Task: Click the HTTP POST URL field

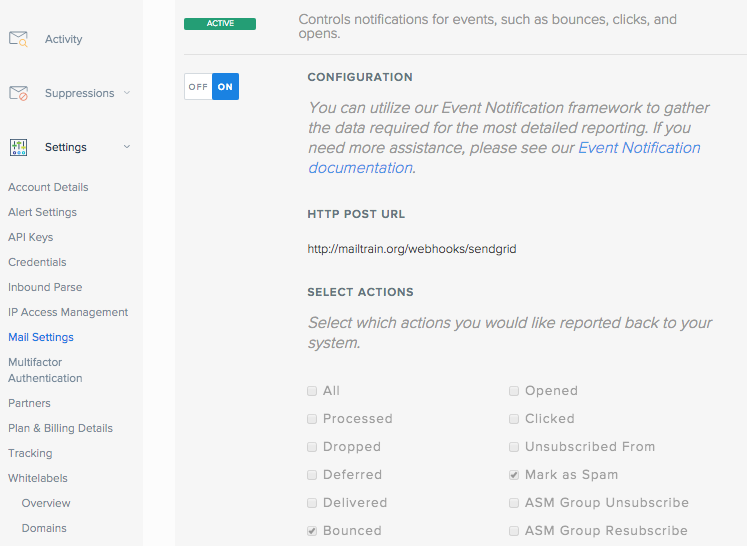Action: [x=412, y=248]
